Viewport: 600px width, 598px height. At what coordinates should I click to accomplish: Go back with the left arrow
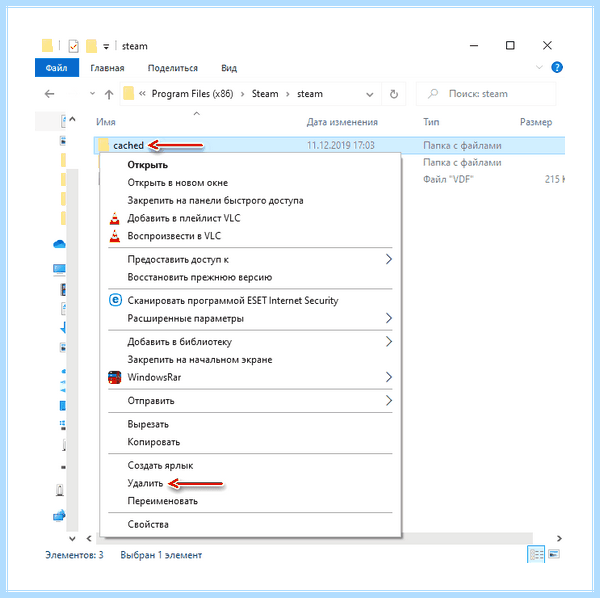click(x=50, y=94)
